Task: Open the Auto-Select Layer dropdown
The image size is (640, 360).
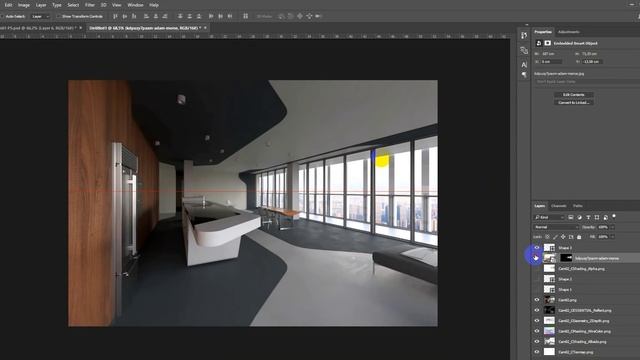Action: 40,16
